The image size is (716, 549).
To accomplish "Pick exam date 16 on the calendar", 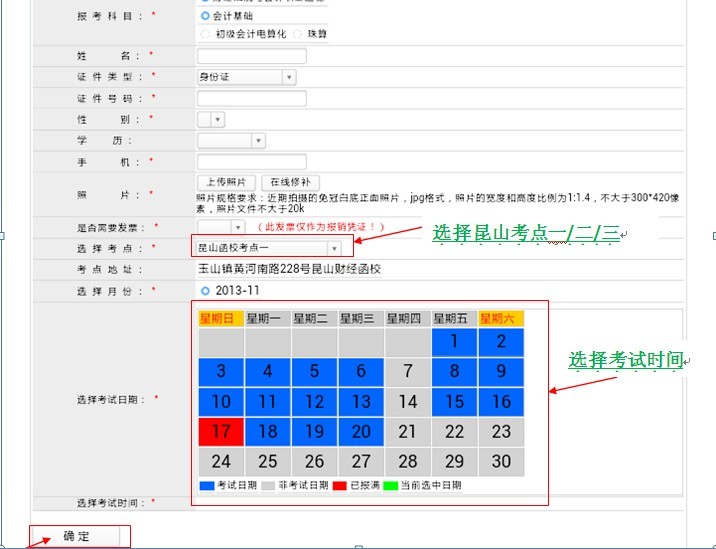I will tap(501, 401).
